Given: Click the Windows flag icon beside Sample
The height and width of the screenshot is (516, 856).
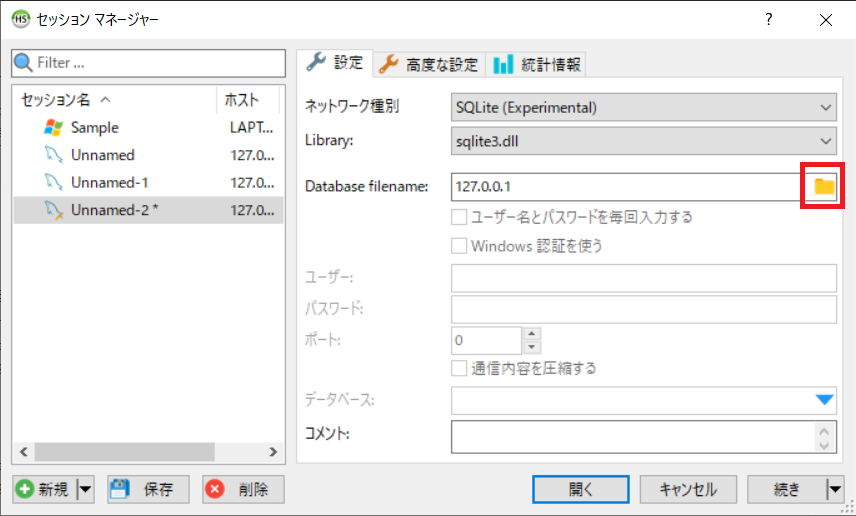Looking at the screenshot, I should coord(53,127).
